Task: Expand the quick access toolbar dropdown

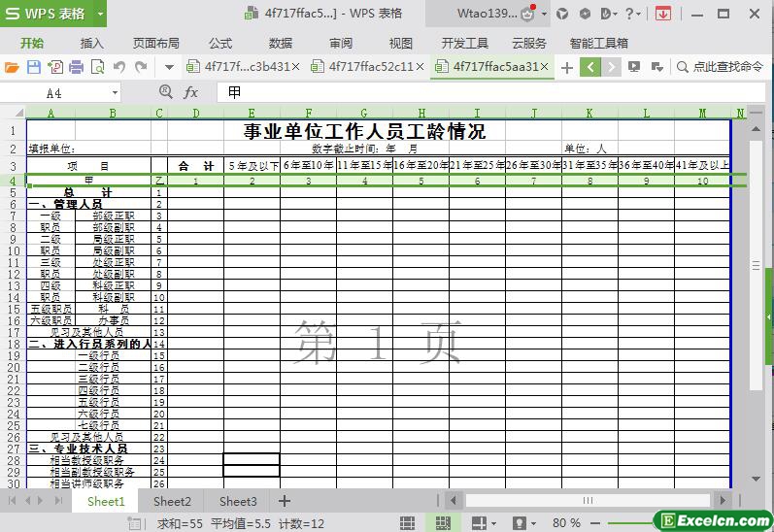Action: [169, 67]
